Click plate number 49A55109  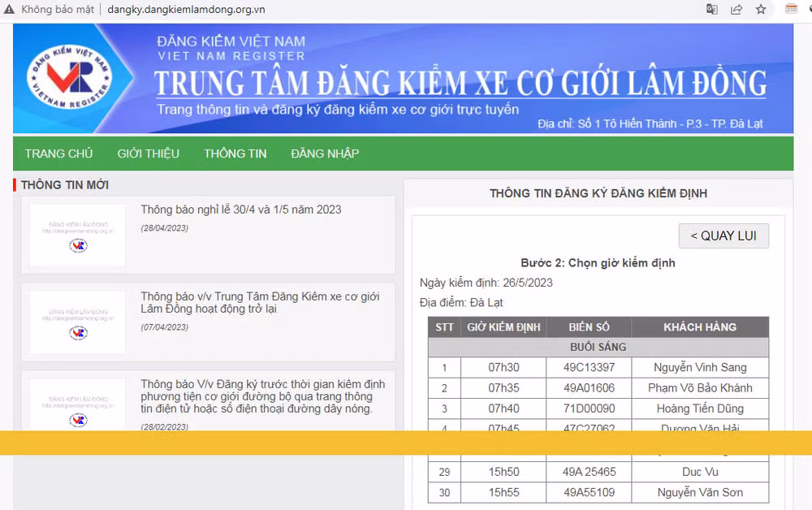[x=589, y=492]
